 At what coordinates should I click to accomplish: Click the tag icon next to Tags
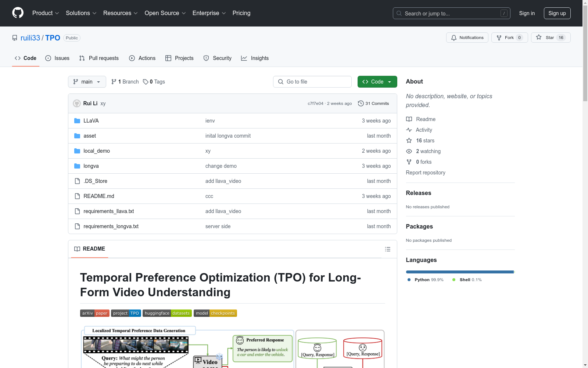146,82
